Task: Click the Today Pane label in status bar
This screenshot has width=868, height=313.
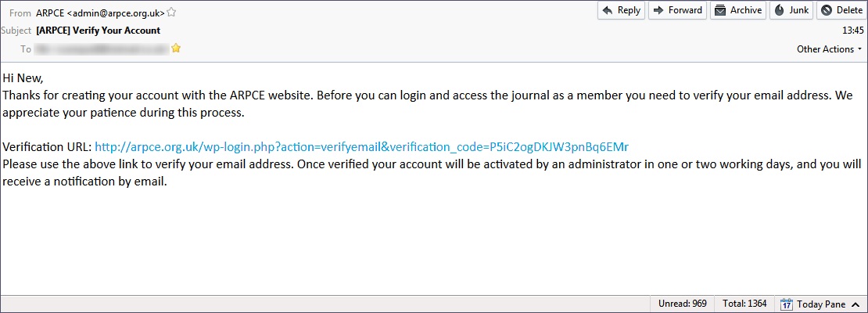Action: pyautogui.click(x=821, y=304)
